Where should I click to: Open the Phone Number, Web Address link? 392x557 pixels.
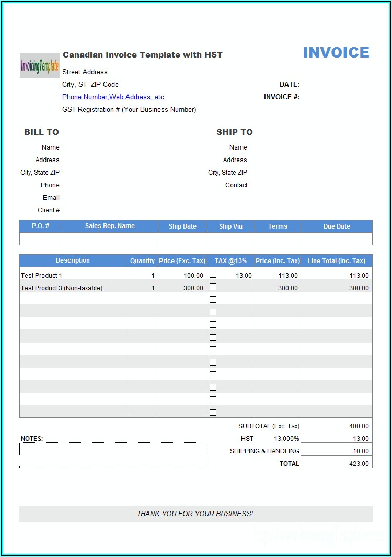pos(114,97)
